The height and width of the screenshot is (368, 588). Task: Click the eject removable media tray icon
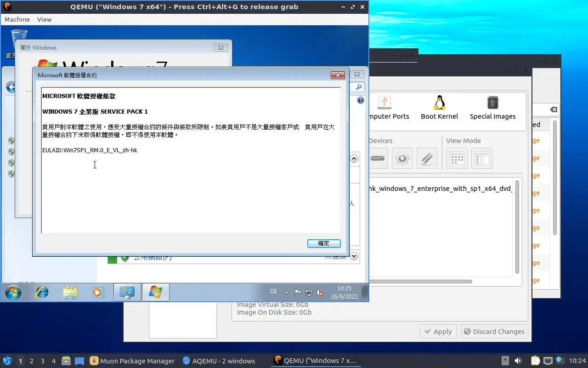505,361
